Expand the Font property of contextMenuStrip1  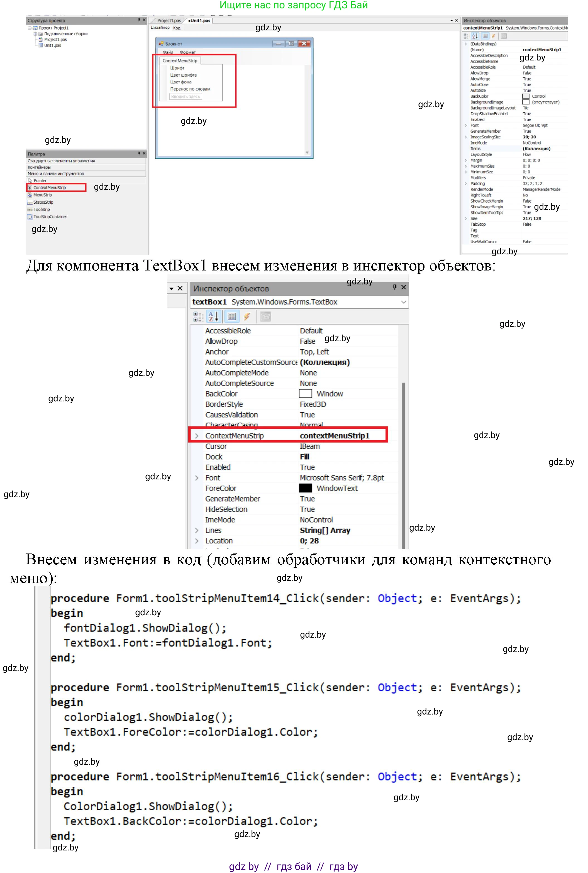pyautogui.click(x=466, y=125)
